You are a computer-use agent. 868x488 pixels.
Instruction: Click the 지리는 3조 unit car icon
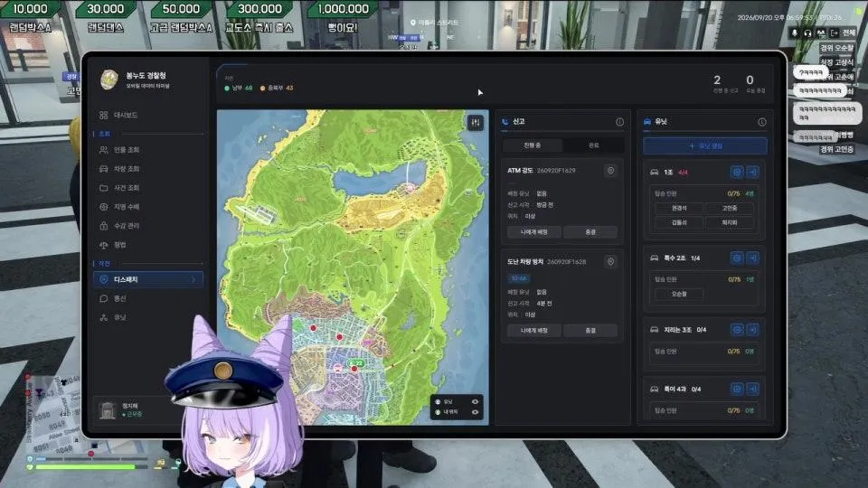point(655,330)
